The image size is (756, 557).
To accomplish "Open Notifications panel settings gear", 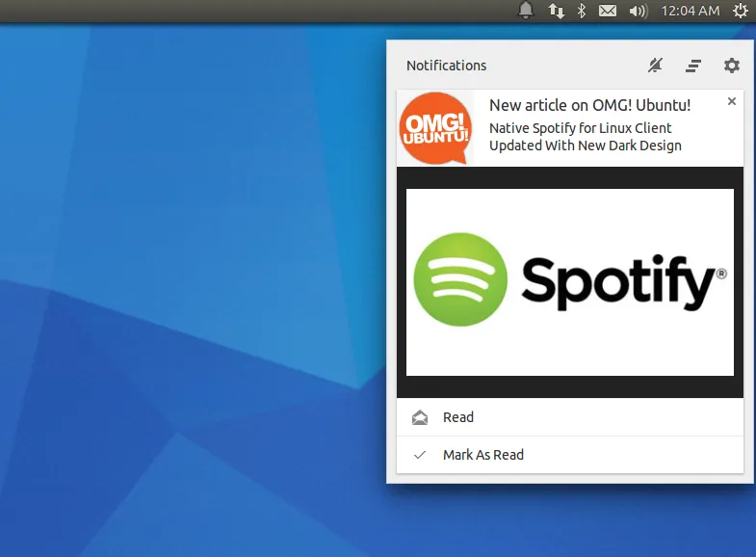I will 732,66.
